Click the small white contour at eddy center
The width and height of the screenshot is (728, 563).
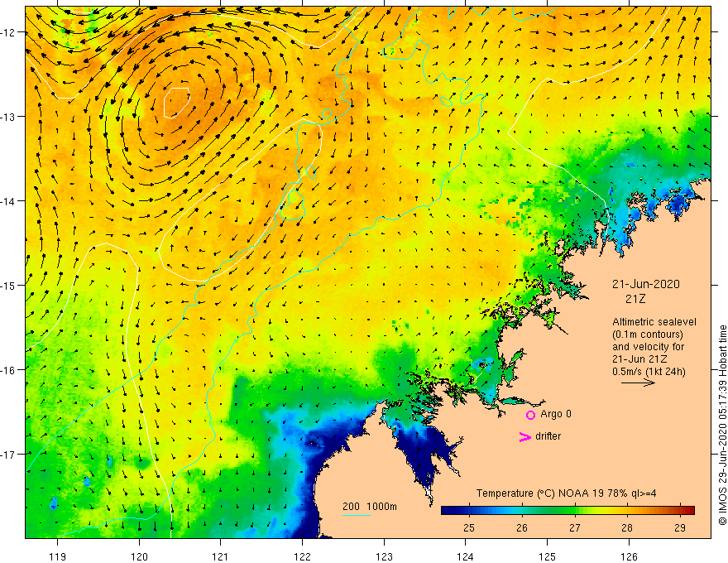click(177, 103)
